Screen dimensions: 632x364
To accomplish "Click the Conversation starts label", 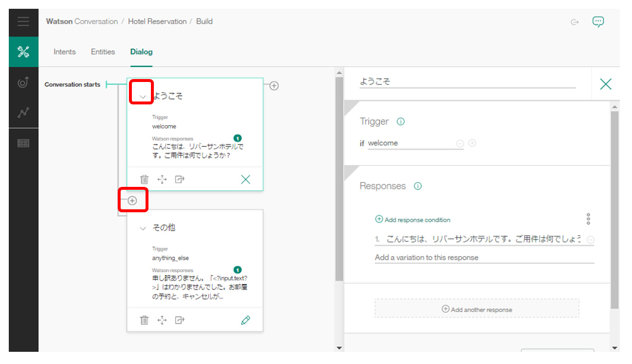I will pyautogui.click(x=72, y=85).
